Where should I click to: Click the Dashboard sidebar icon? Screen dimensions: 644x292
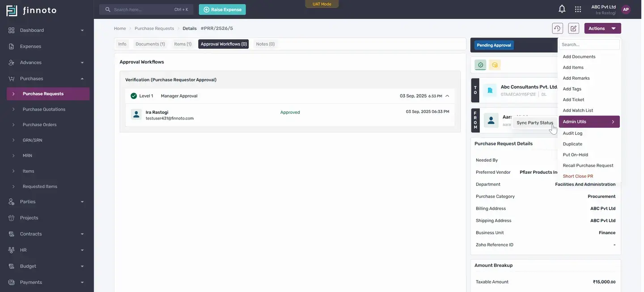[12, 30]
